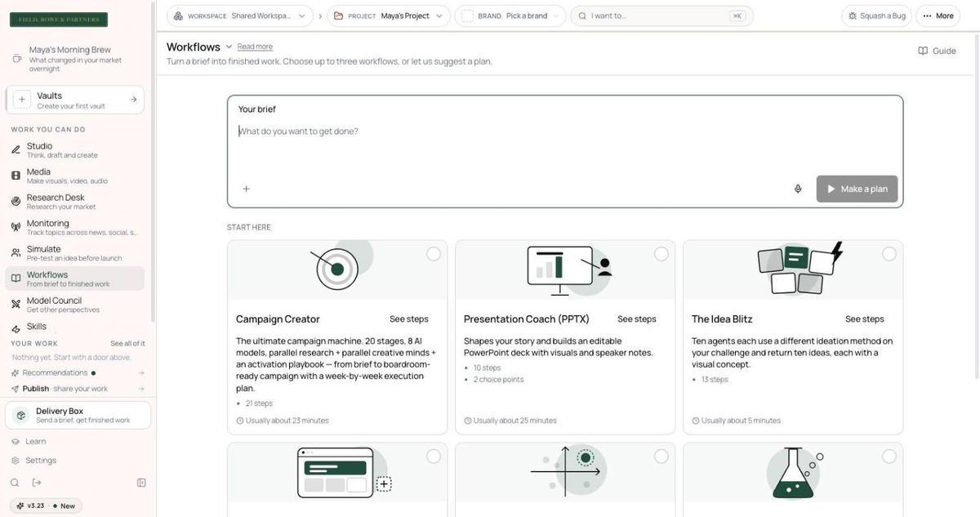Click the Field, Rowe & Partners logo
The height and width of the screenshot is (517, 980).
[x=58, y=20]
